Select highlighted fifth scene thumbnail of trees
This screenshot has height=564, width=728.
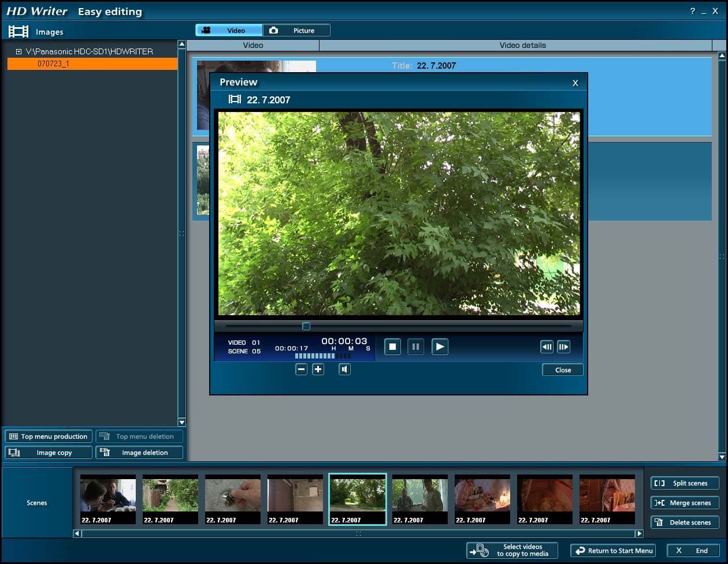tap(358, 499)
